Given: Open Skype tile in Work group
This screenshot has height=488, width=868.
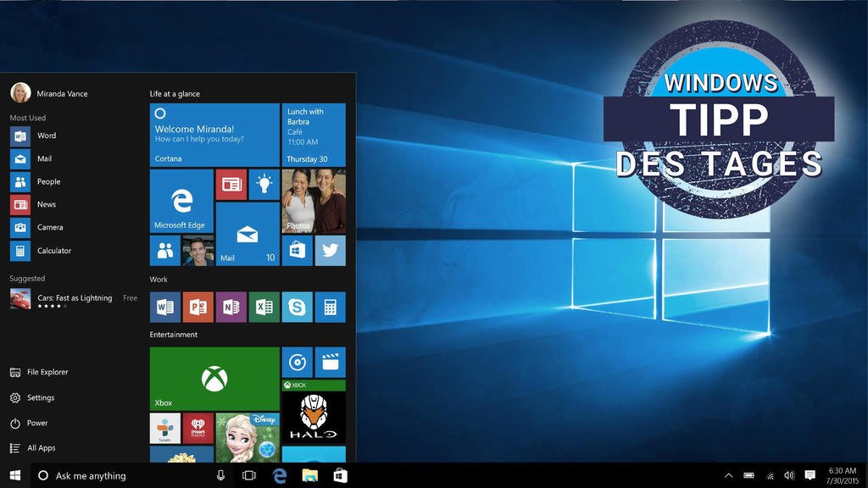Looking at the screenshot, I should pyautogui.click(x=298, y=307).
